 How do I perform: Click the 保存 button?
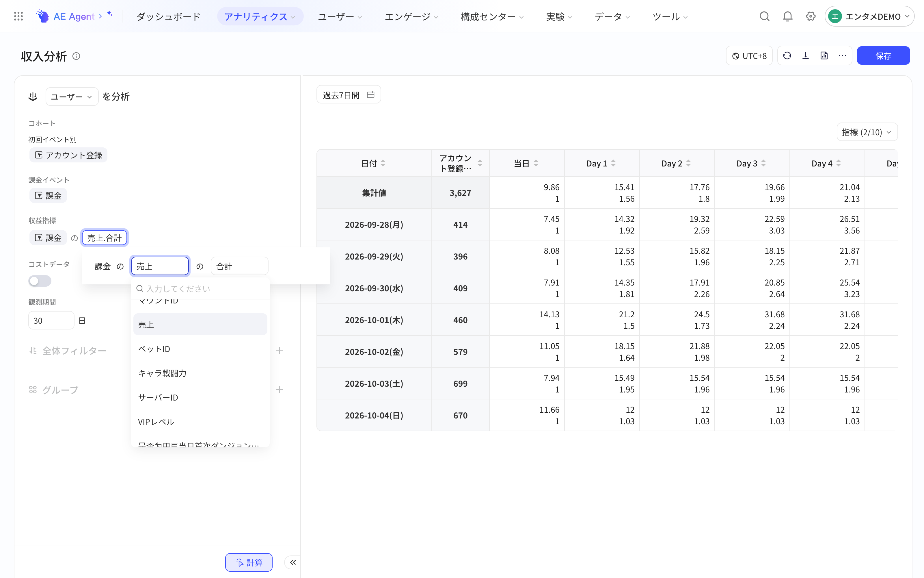click(x=883, y=56)
